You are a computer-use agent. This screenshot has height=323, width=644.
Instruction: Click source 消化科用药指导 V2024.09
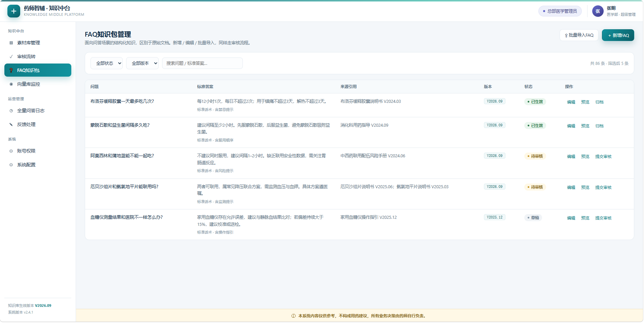[x=364, y=125]
